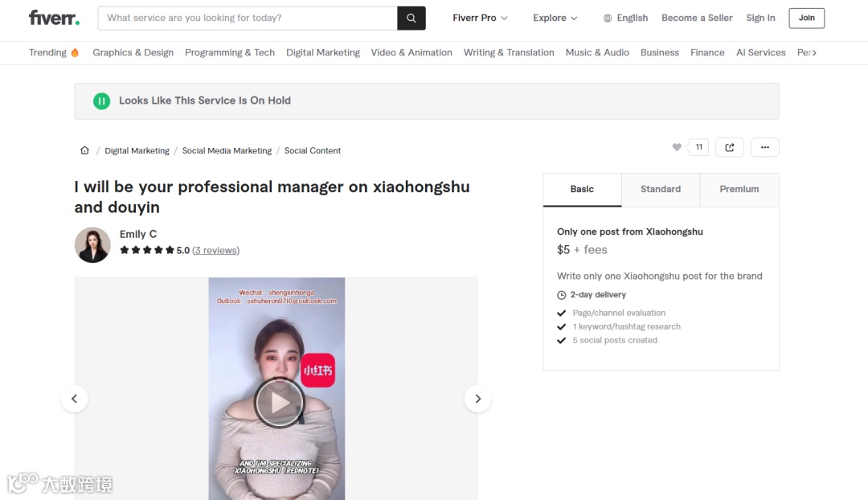868x500 pixels.
Task: Open the three-dots more options menu
Action: tap(764, 147)
